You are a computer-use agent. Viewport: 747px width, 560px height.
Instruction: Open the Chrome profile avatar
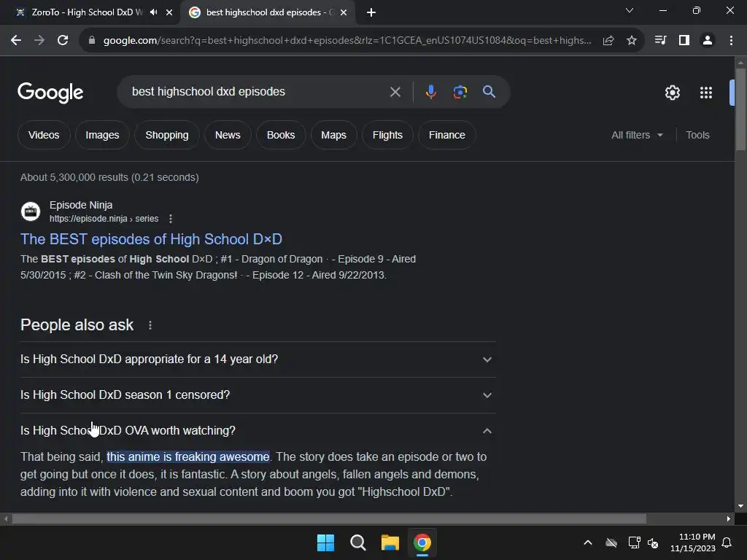tap(708, 41)
